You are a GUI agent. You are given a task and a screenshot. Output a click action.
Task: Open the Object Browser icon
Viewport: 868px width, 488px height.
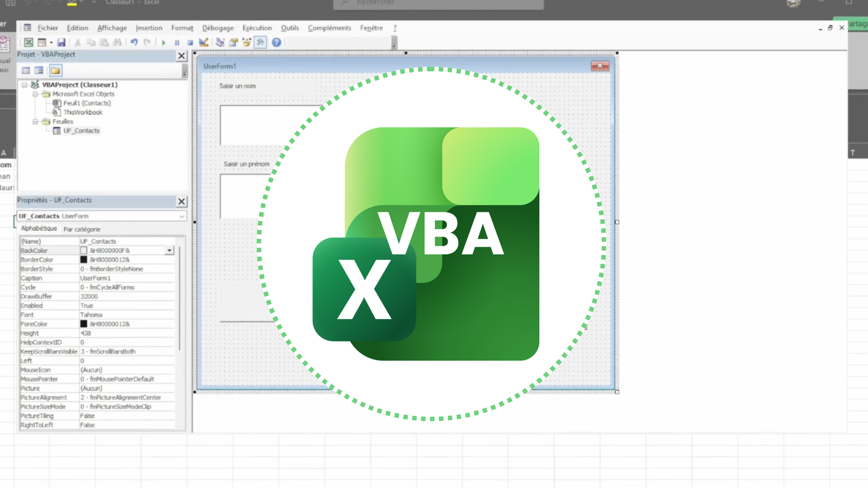[246, 42]
